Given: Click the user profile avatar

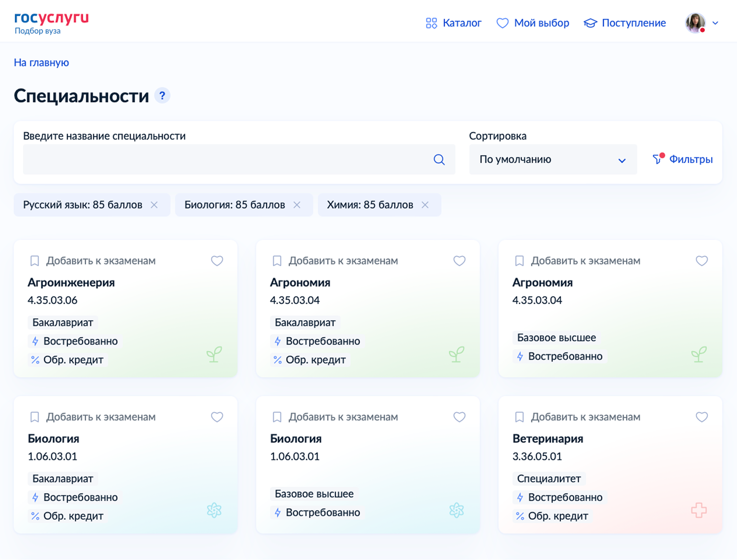Looking at the screenshot, I should pos(695,23).
